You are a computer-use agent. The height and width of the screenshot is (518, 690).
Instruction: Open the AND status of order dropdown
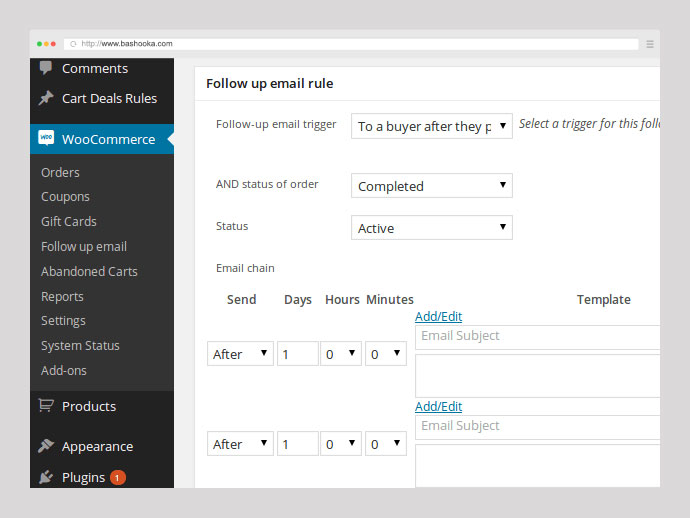[432, 186]
